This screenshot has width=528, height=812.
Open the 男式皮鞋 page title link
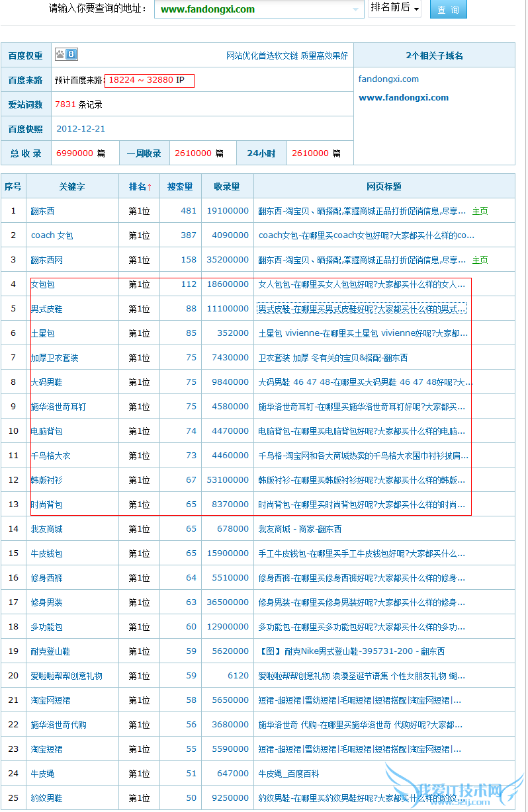(x=362, y=309)
